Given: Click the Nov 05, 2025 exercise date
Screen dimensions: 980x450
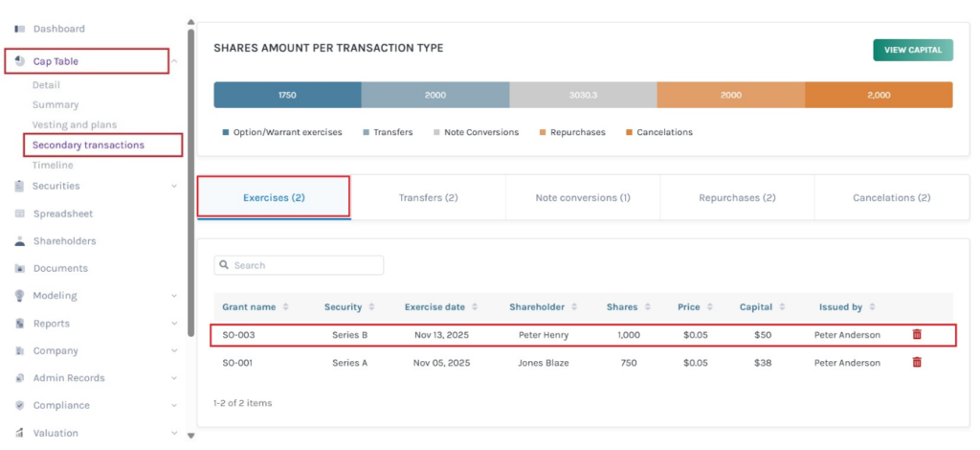Looking at the screenshot, I should [441, 363].
